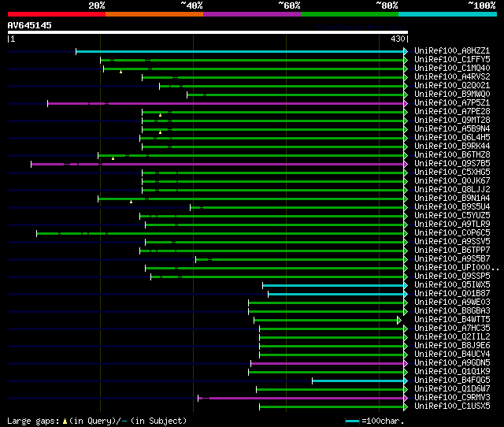Open the UniRef100_Q1D6W7 hit

tap(452, 389)
